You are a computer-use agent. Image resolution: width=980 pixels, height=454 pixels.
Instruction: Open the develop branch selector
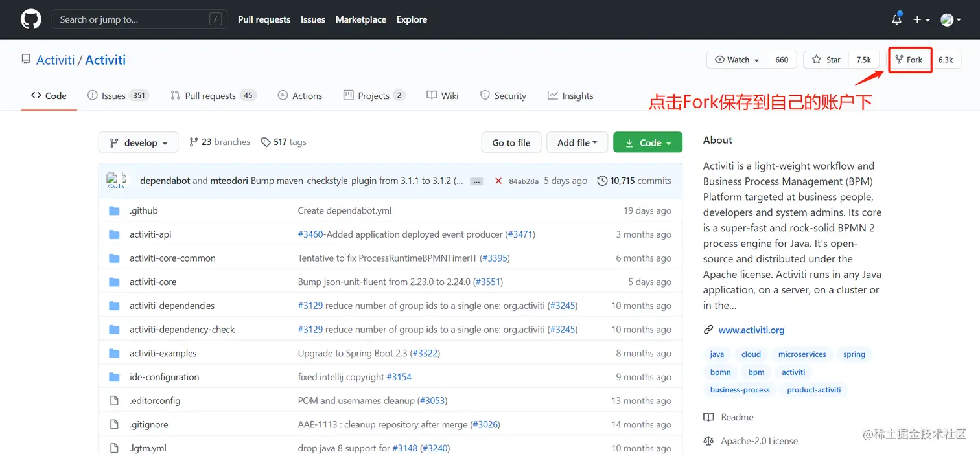click(x=138, y=142)
